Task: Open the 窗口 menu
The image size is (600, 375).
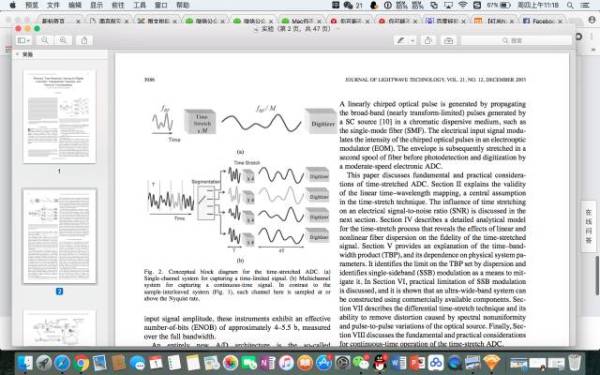Action: tap(161, 5)
